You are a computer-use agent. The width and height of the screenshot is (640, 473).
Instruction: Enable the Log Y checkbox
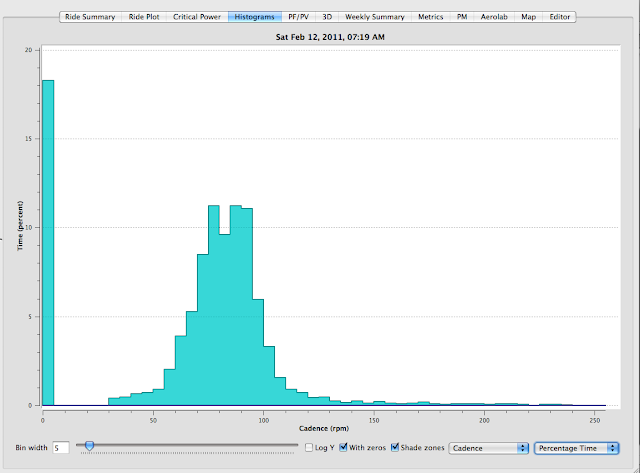(309, 448)
